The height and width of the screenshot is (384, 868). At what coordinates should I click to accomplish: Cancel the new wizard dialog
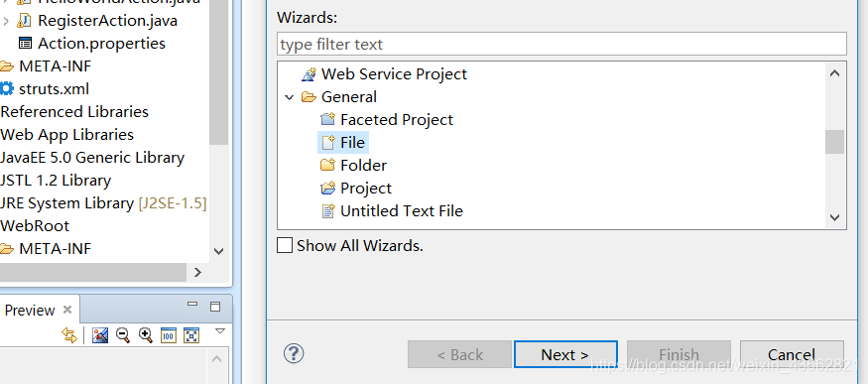[x=792, y=354]
